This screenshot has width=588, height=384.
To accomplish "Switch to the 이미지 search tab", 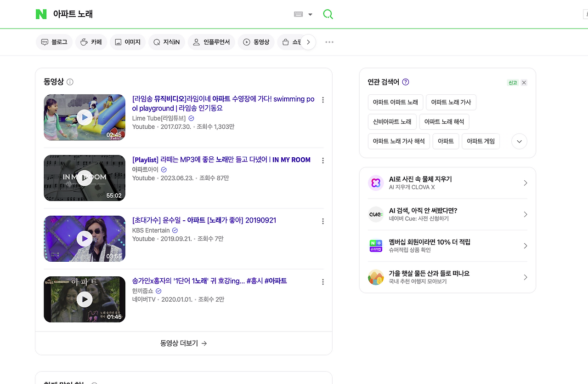I will (x=127, y=42).
